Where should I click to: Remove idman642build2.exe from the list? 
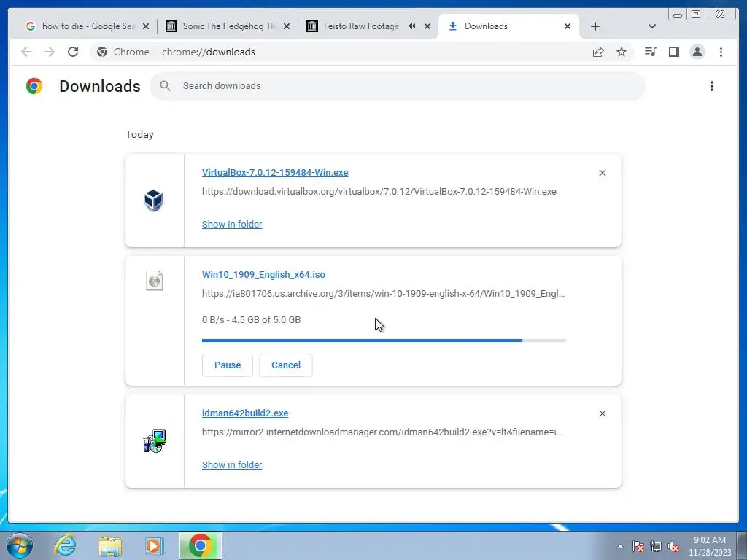point(602,413)
